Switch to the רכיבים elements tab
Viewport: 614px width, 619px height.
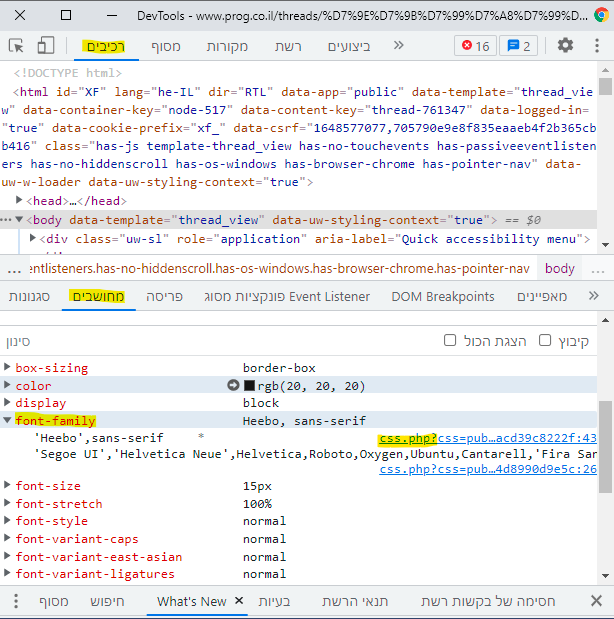[x=105, y=46]
